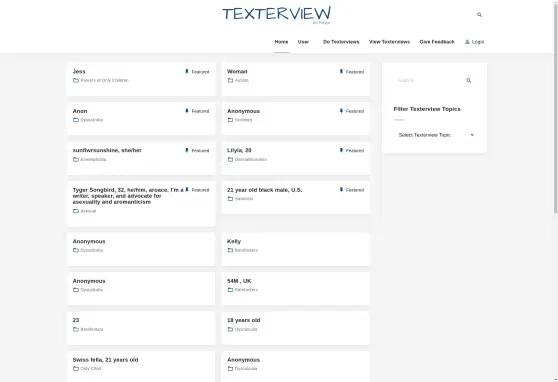Open the Do Texterviews menu item
The image size is (558, 382).
click(341, 42)
